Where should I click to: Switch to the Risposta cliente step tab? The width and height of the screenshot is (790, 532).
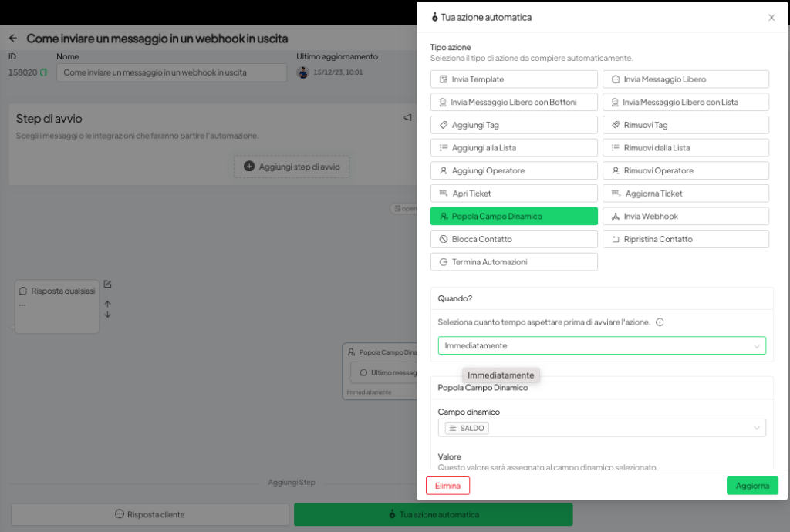tap(150, 514)
